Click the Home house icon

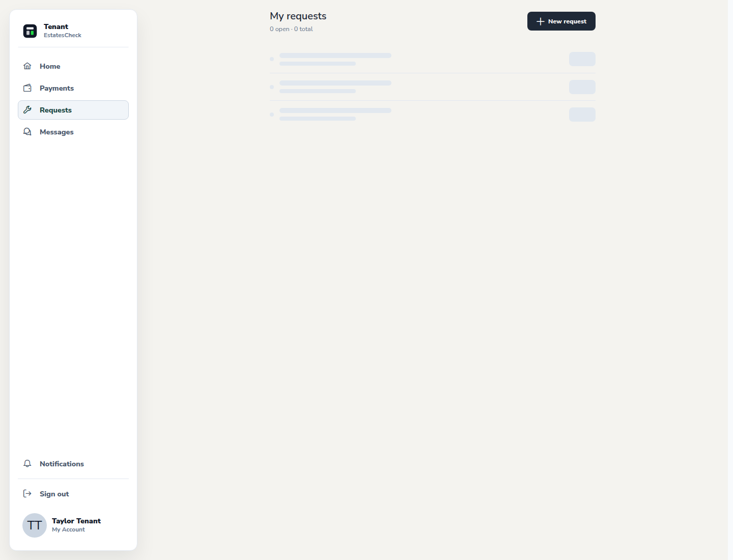click(x=27, y=66)
